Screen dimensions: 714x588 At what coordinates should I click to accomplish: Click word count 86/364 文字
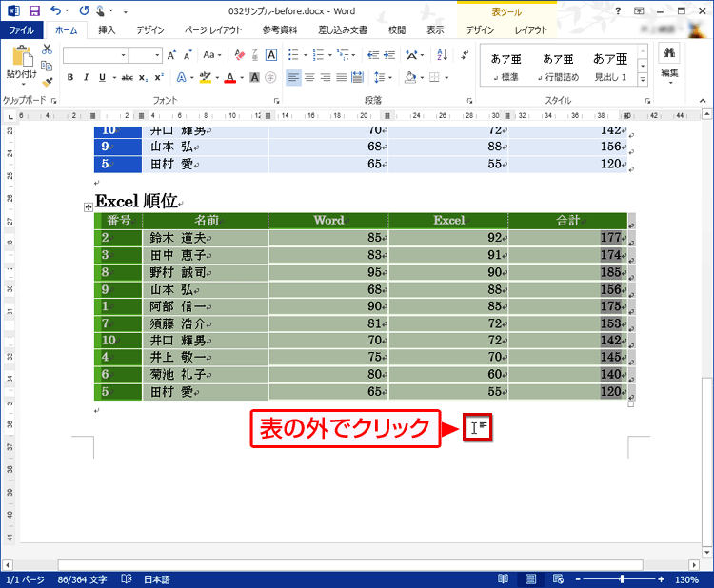82,579
